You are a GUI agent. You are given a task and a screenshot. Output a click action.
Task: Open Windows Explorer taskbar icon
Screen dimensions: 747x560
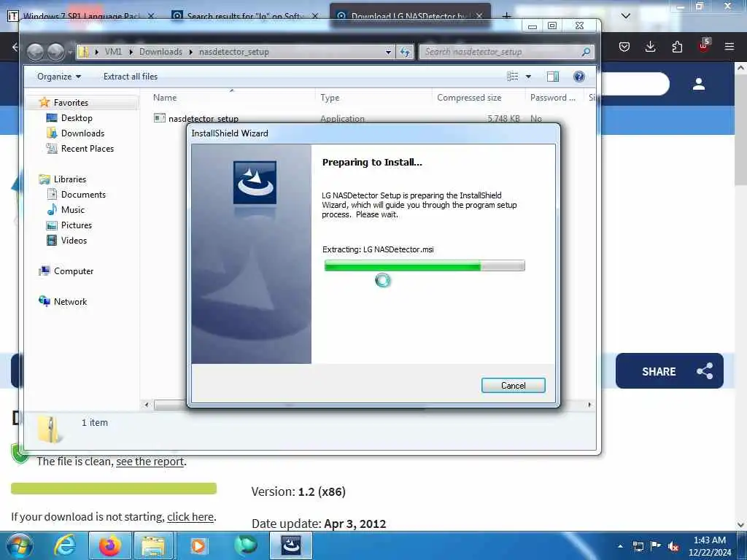point(153,545)
